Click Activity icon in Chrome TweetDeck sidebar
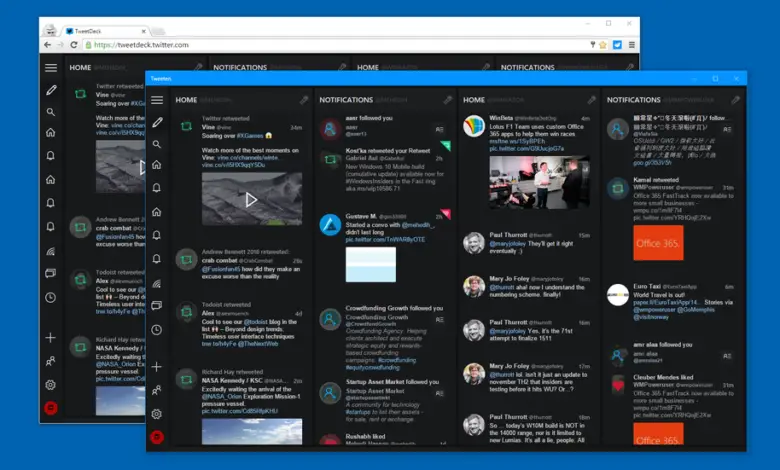The width and height of the screenshot is (780, 470). tap(51, 251)
